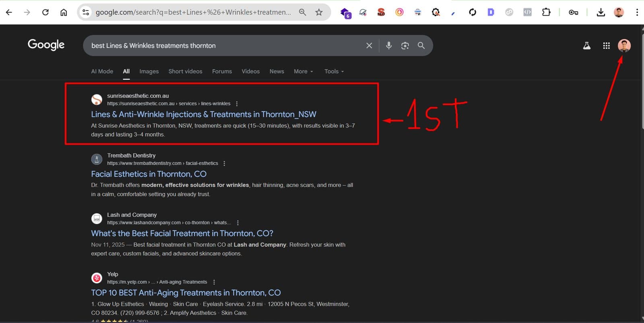
Task: Expand the Tools dropdown
Action: 334,71
